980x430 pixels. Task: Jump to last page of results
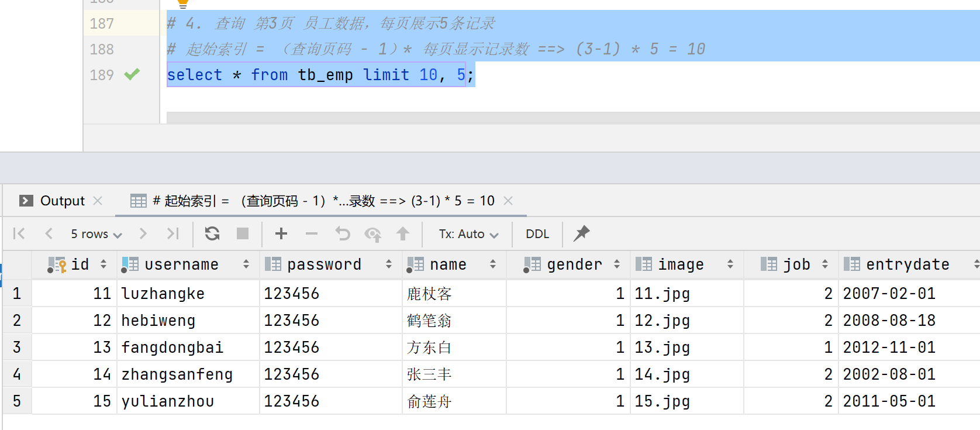[172, 234]
